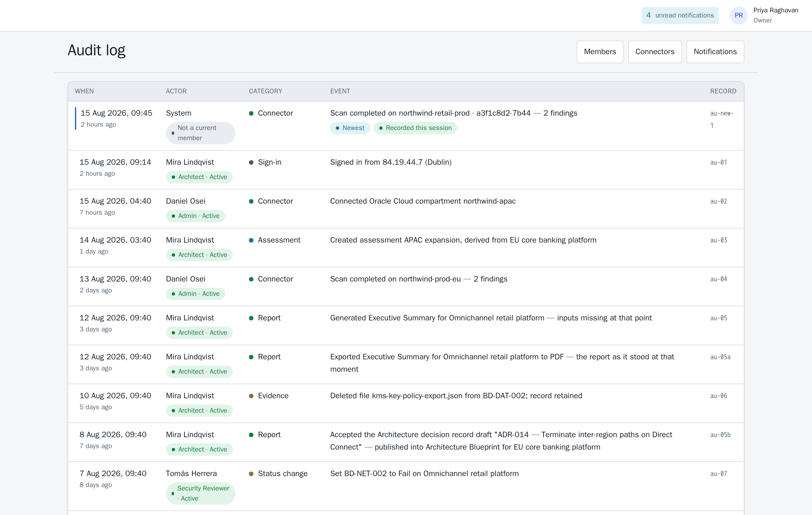Open the Notifications page
Screen dimensions: 812x515
click(x=715, y=52)
